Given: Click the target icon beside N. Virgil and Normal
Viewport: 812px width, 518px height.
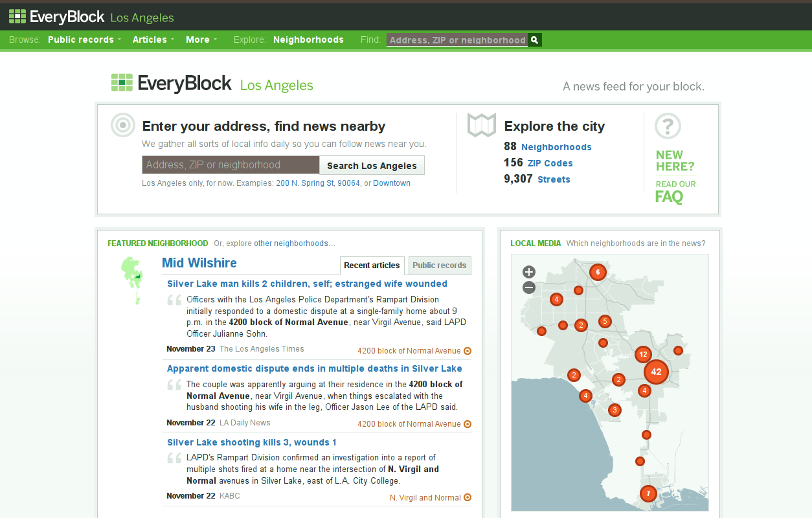Looking at the screenshot, I should tap(468, 498).
